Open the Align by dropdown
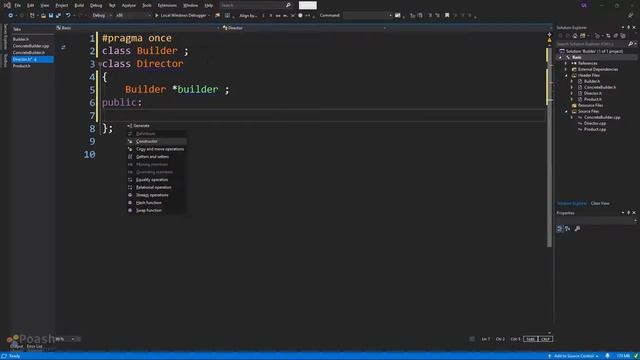This screenshot has width=640, height=360. 248,16
